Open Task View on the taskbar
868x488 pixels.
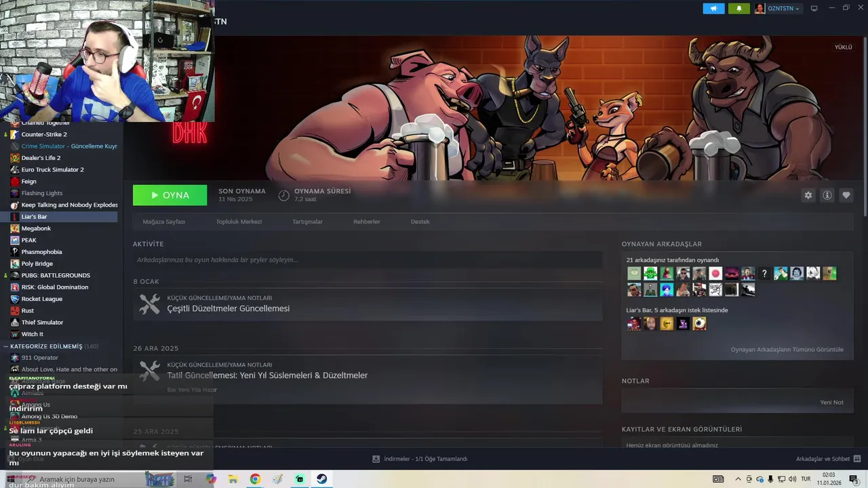pyautogui.click(x=188, y=479)
